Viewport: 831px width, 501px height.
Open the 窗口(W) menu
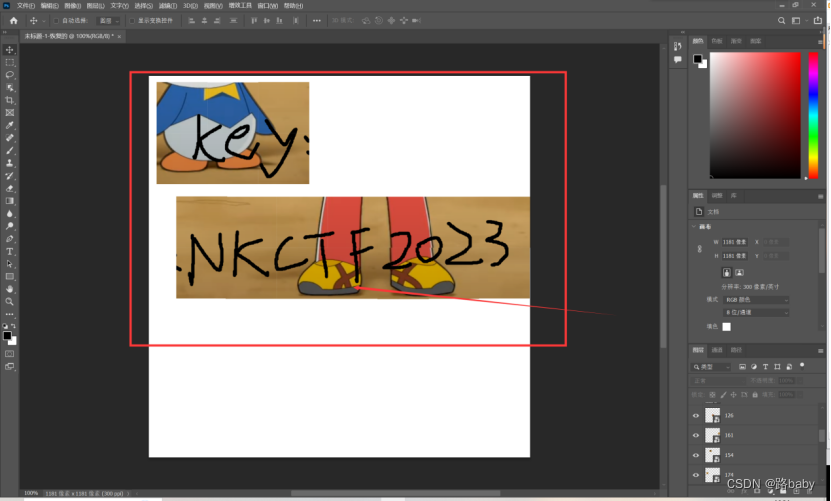point(267,5)
